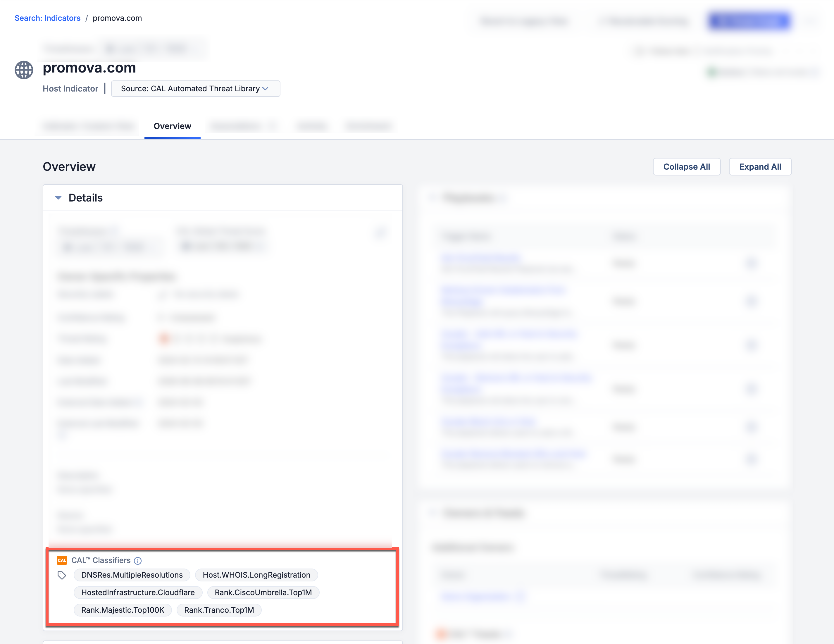Click the source dropdown chevron arrow

(266, 89)
